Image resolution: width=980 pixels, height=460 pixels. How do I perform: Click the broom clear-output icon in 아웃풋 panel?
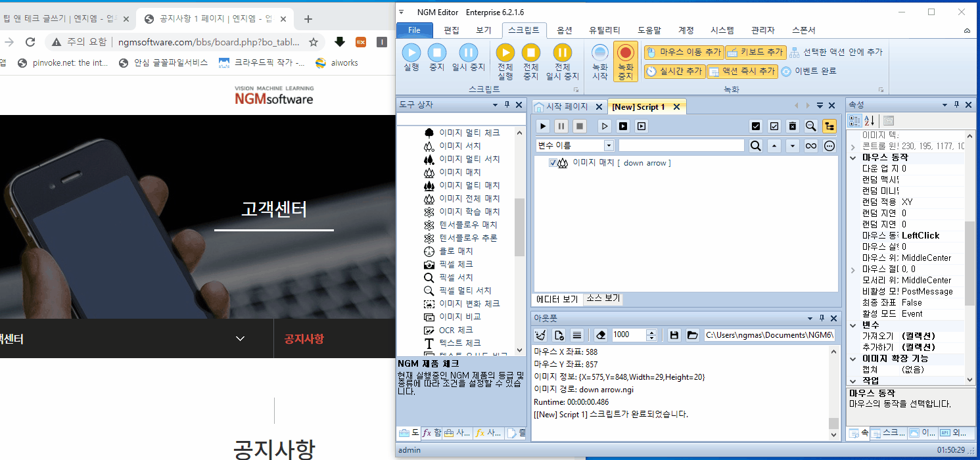pyautogui.click(x=540, y=335)
